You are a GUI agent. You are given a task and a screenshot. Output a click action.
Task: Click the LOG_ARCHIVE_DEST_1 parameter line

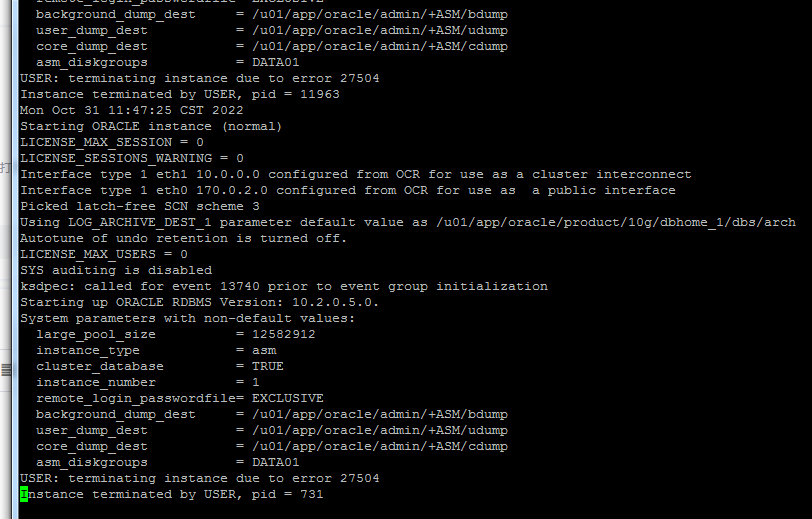pyautogui.click(x=408, y=222)
